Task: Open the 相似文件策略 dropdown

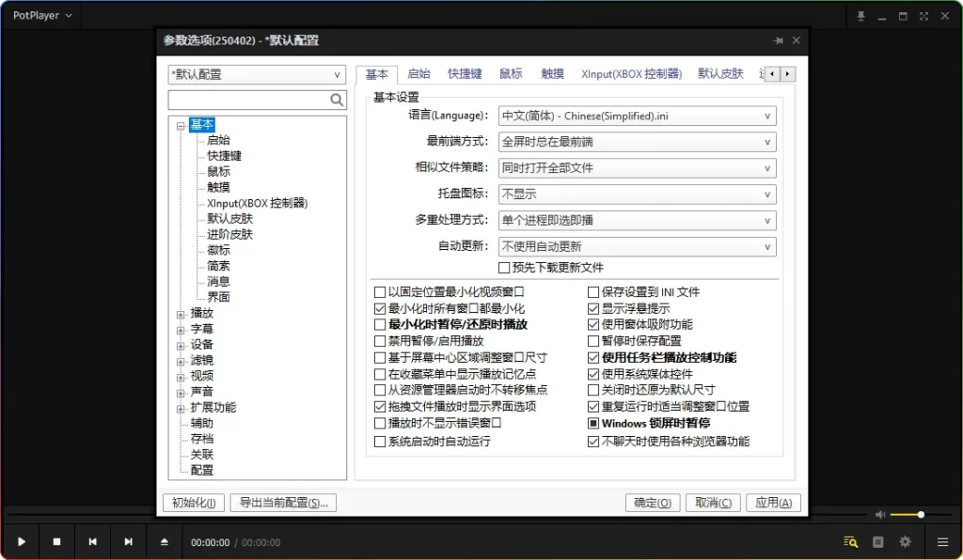Action: [x=637, y=168]
